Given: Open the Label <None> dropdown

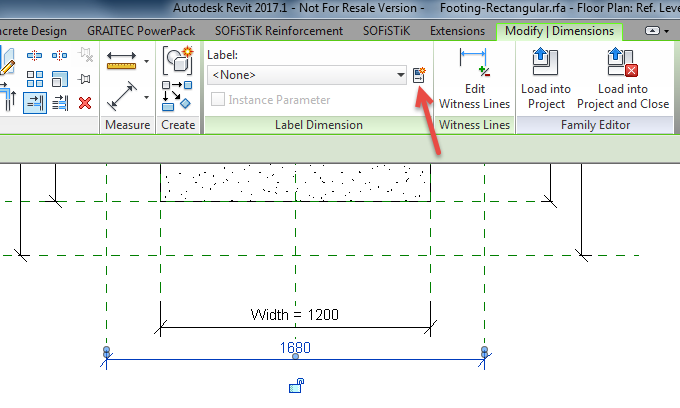Looking at the screenshot, I should pyautogui.click(x=307, y=75).
